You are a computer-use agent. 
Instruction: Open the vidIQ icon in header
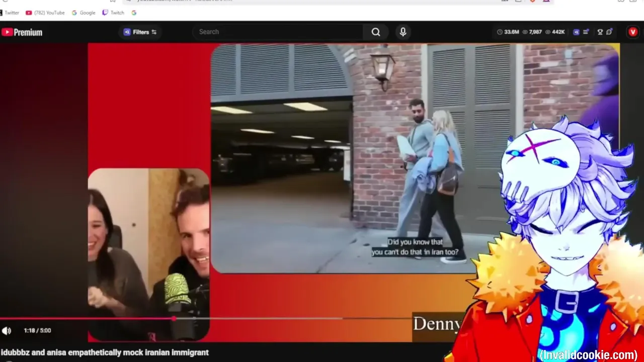[x=577, y=32]
